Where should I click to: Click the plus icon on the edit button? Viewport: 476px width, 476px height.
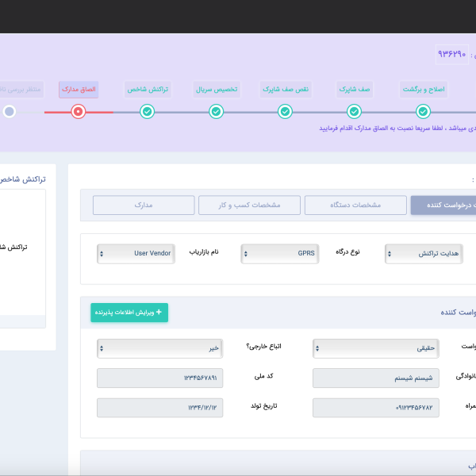(x=159, y=313)
